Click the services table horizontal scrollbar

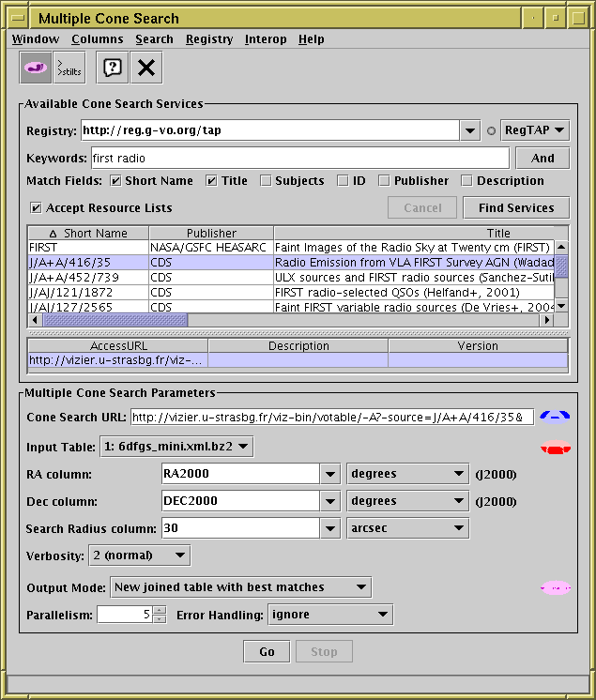(x=282, y=320)
